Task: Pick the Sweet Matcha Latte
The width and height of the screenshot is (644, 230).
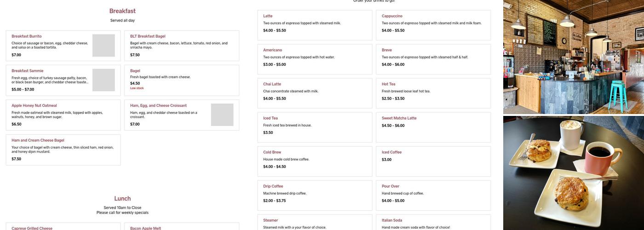Action: pos(433,127)
